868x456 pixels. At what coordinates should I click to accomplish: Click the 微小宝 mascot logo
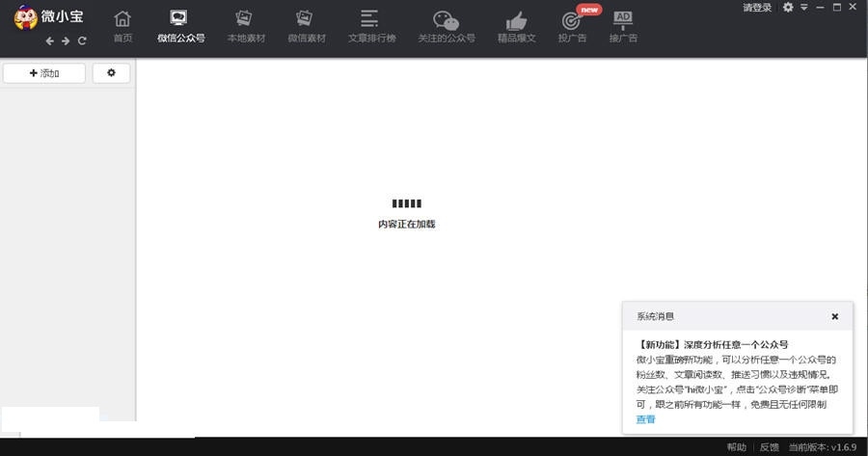point(25,17)
